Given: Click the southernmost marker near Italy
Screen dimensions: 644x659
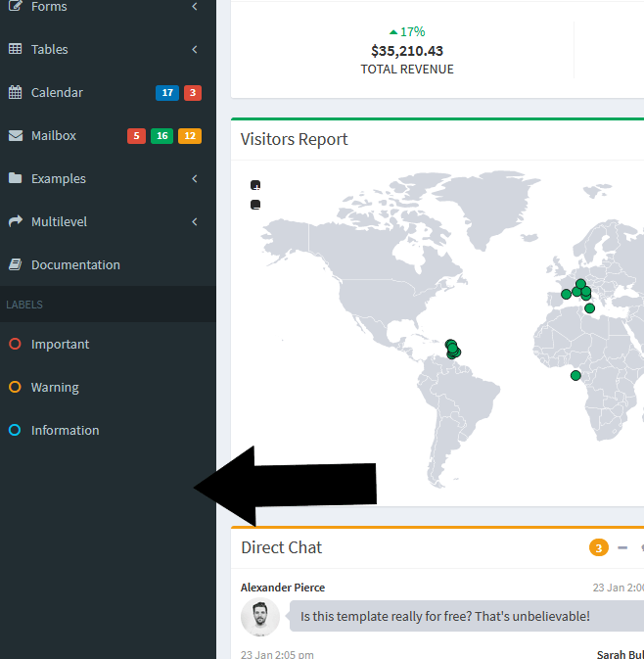Looking at the screenshot, I should (590, 308).
